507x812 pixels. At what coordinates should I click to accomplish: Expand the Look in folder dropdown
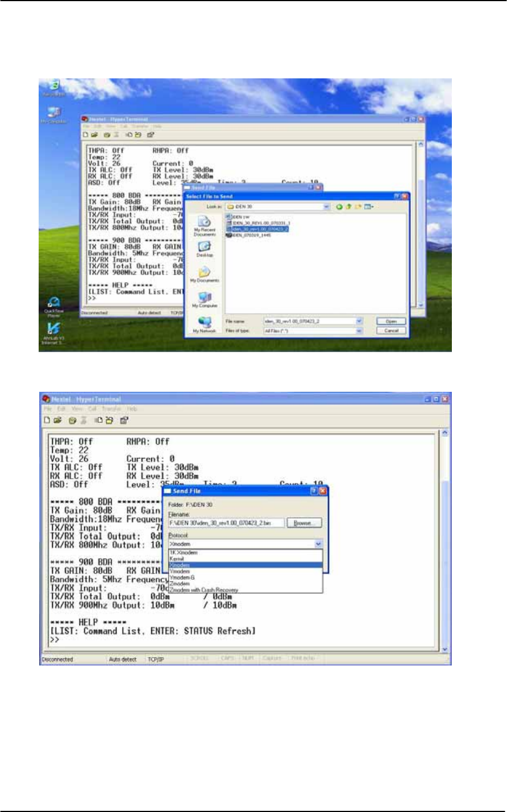click(327, 207)
